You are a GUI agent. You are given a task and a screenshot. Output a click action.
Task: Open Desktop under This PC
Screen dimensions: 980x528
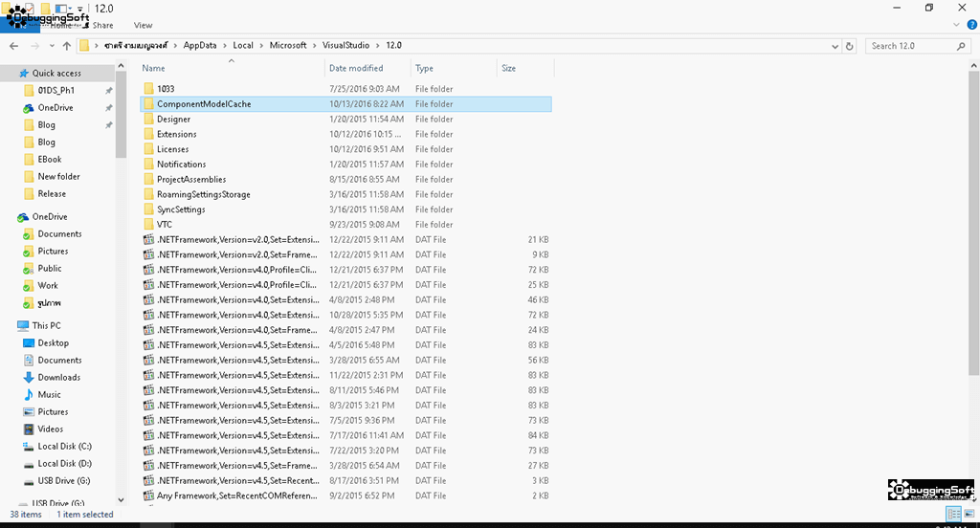(54, 343)
